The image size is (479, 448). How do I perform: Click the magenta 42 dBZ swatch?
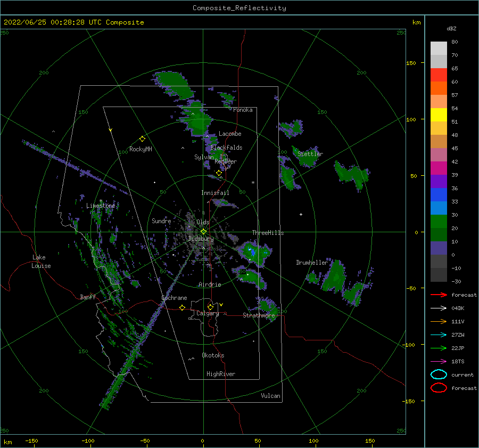tap(439, 168)
